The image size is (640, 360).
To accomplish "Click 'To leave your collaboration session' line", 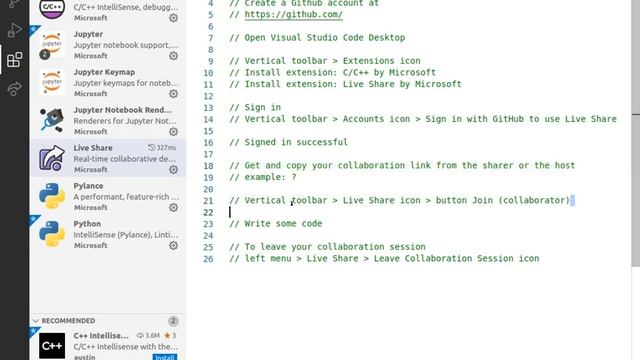I will 327,247.
